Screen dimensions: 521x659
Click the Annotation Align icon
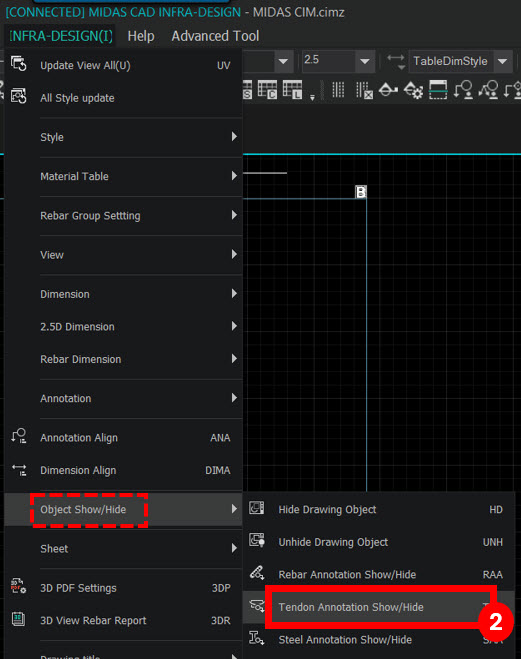(19, 437)
